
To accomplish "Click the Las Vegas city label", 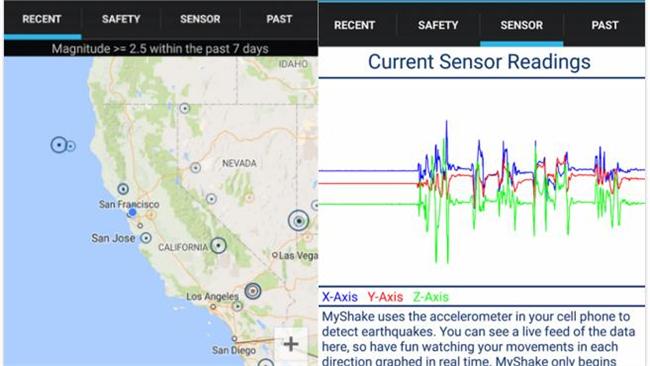I will click(x=298, y=256).
